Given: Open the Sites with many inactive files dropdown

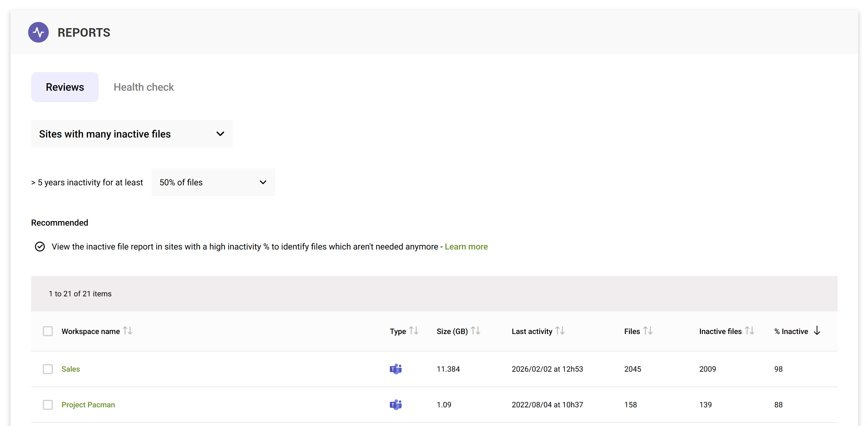Looking at the screenshot, I should point(131,134).
